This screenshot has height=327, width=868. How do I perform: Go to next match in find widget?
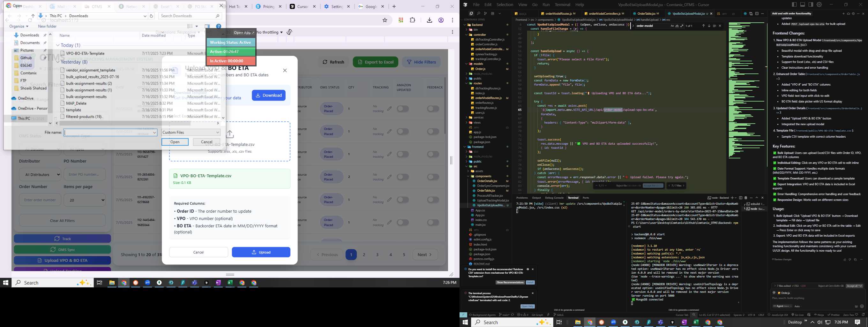[x=709, y=26]
